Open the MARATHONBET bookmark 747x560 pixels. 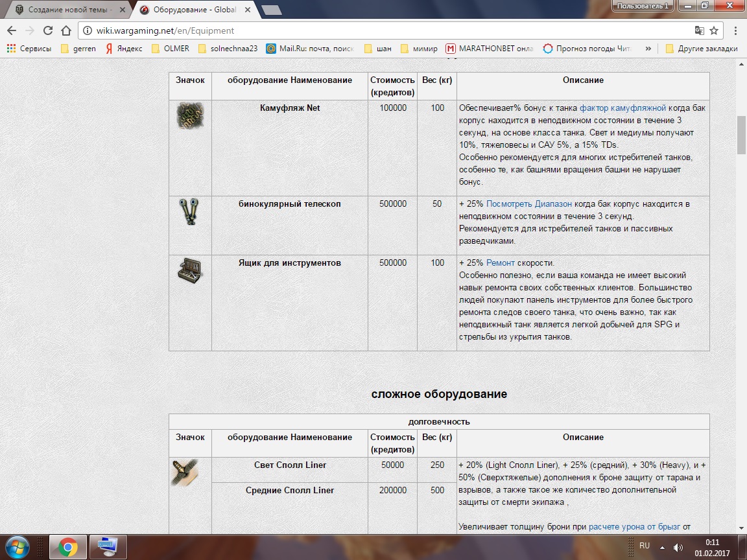pyautogui.click(x=490, y=48)
